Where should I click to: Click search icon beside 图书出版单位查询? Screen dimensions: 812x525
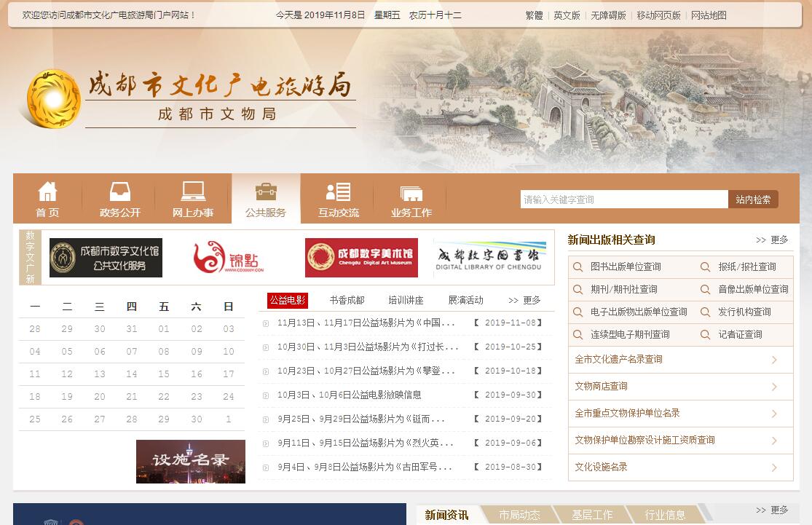[x=578, y=267]
